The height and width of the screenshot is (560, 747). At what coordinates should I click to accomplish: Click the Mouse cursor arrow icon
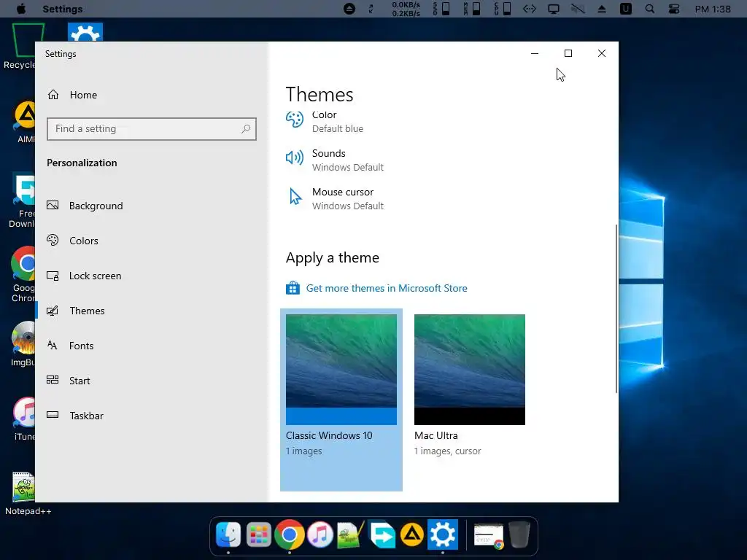tap(295, 196)
